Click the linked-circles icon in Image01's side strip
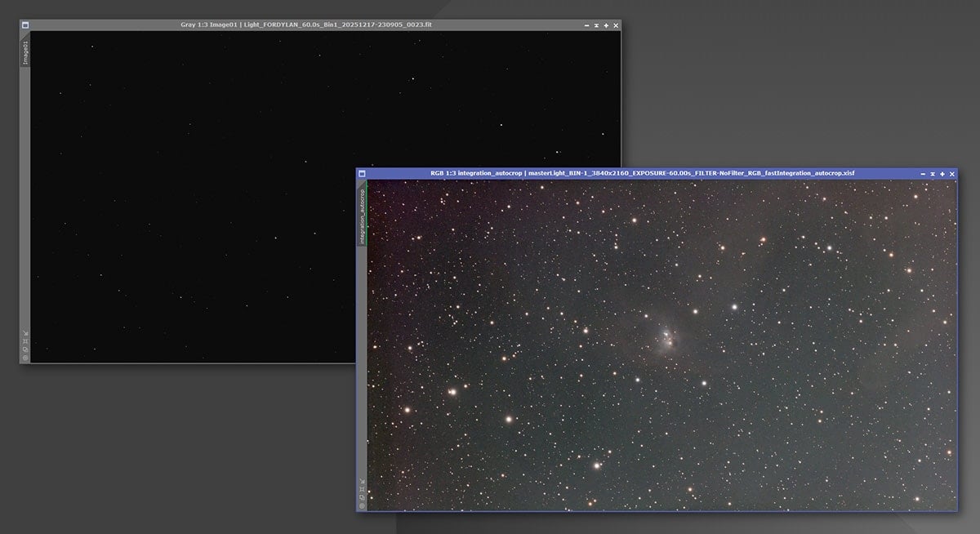This screenshot has width=980, height=534. click(26, 349)
